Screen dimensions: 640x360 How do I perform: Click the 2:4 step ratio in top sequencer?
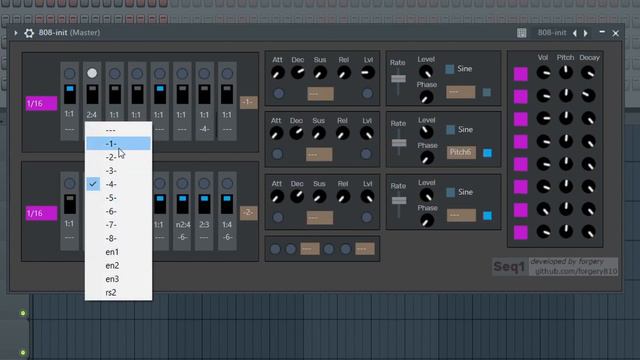[x=92, y=115]
